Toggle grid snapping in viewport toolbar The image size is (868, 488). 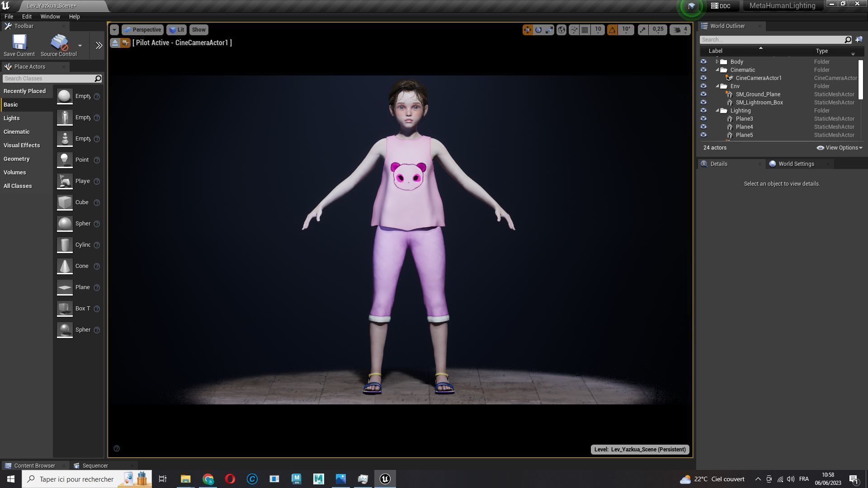[x=585, y=30]
